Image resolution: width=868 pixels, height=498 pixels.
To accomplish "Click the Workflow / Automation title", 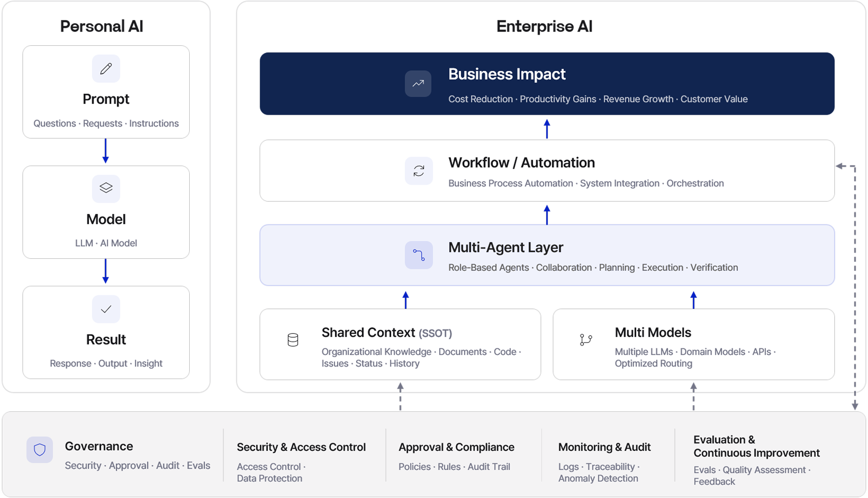I will point(522,162).
